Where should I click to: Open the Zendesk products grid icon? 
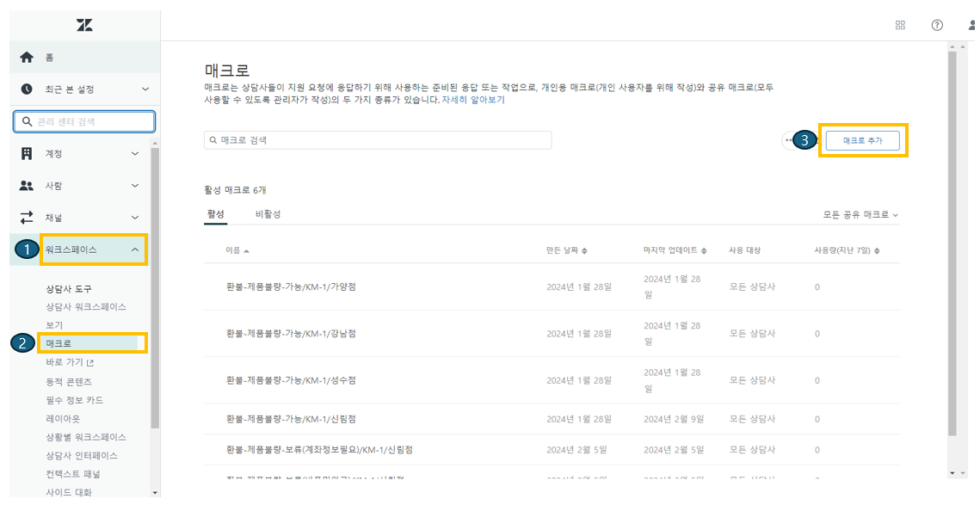click(900, 25)
